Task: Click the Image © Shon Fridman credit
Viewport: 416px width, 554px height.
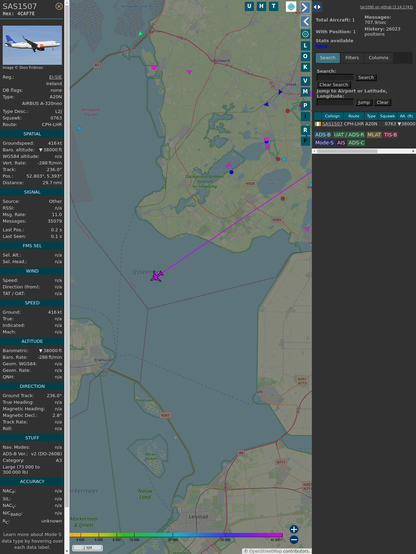Action: tap(23, 68)
